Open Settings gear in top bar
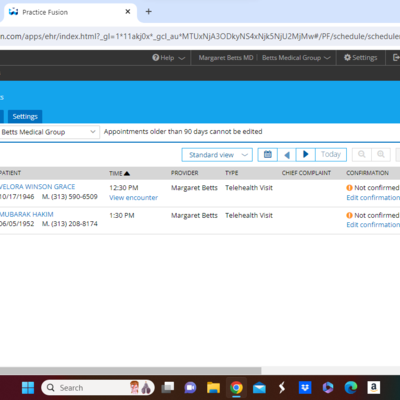This screenshot has height=400, width=400. point(360,58)
